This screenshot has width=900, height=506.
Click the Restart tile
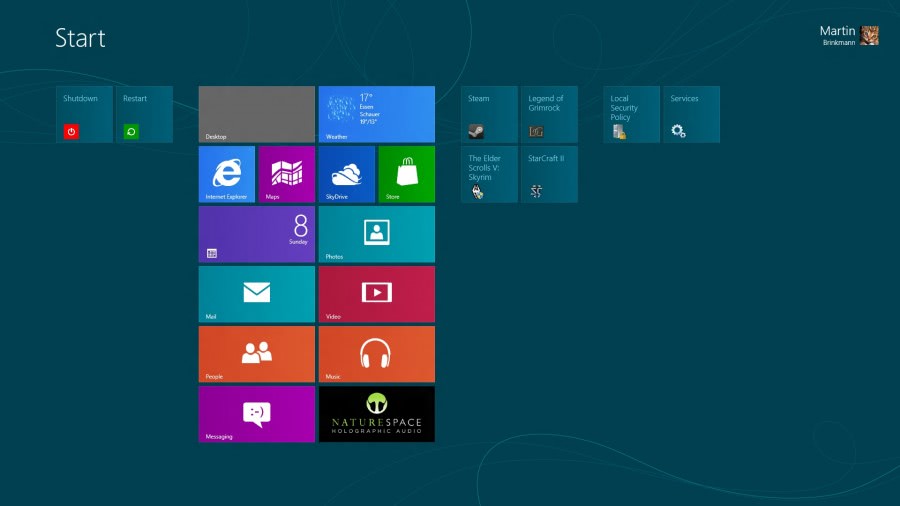coord(144,114)
